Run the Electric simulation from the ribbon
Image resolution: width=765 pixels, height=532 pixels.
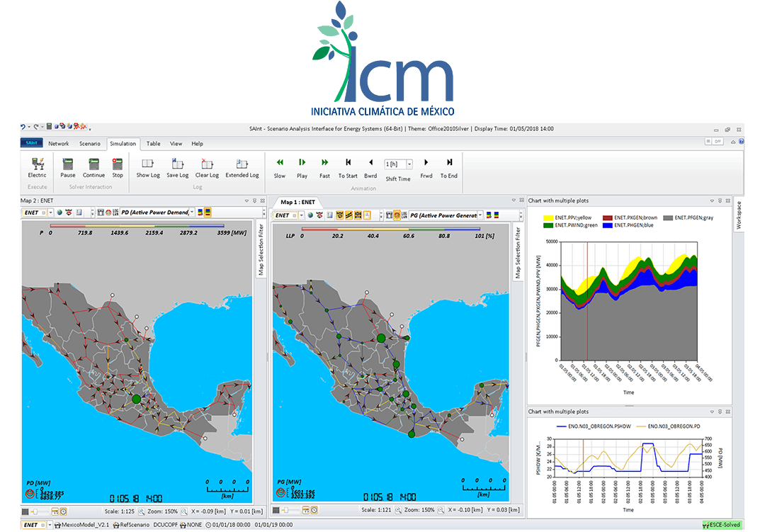pos(37,166)
